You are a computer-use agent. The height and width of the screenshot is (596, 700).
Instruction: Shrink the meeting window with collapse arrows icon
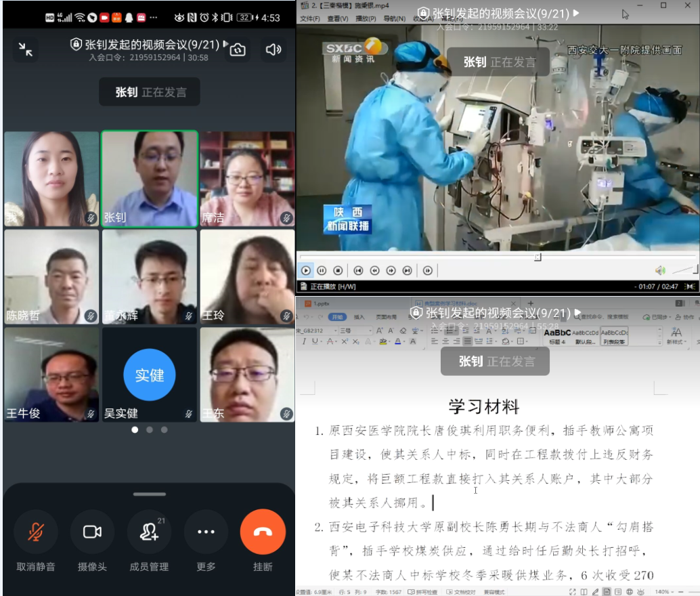click(26, 49)
